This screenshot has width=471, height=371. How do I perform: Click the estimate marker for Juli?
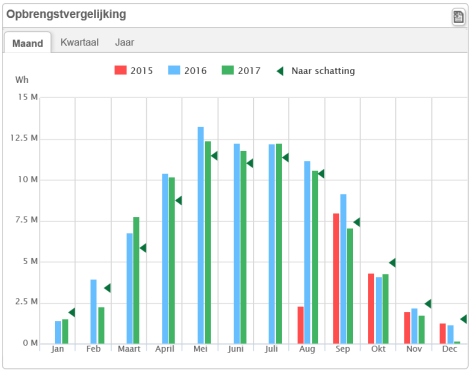pyautogui.click(x=285, y=158)
